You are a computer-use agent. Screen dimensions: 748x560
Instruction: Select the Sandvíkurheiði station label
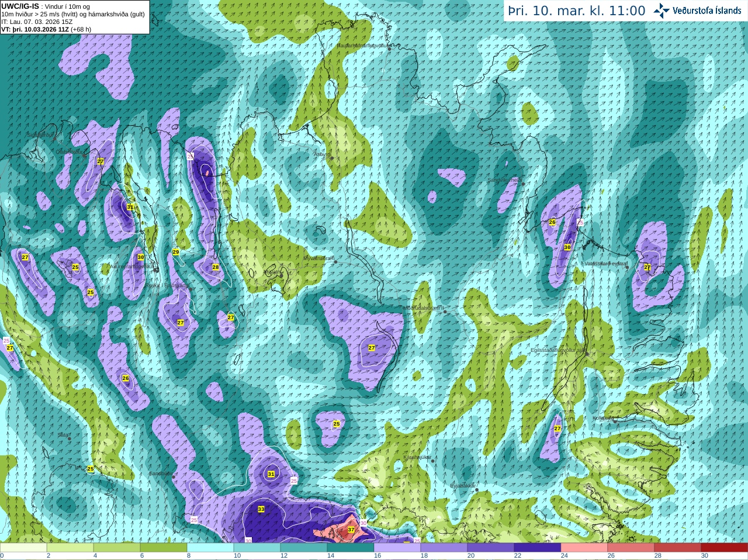point(504,180)
